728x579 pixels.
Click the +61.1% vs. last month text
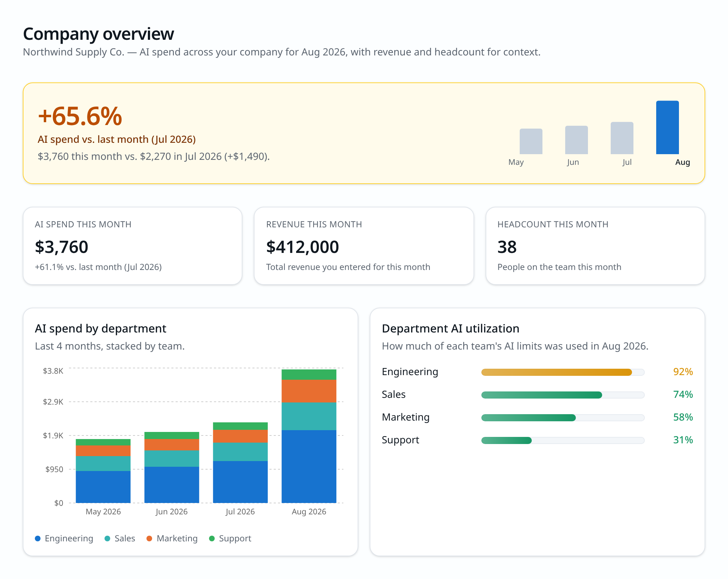(98, 267)
